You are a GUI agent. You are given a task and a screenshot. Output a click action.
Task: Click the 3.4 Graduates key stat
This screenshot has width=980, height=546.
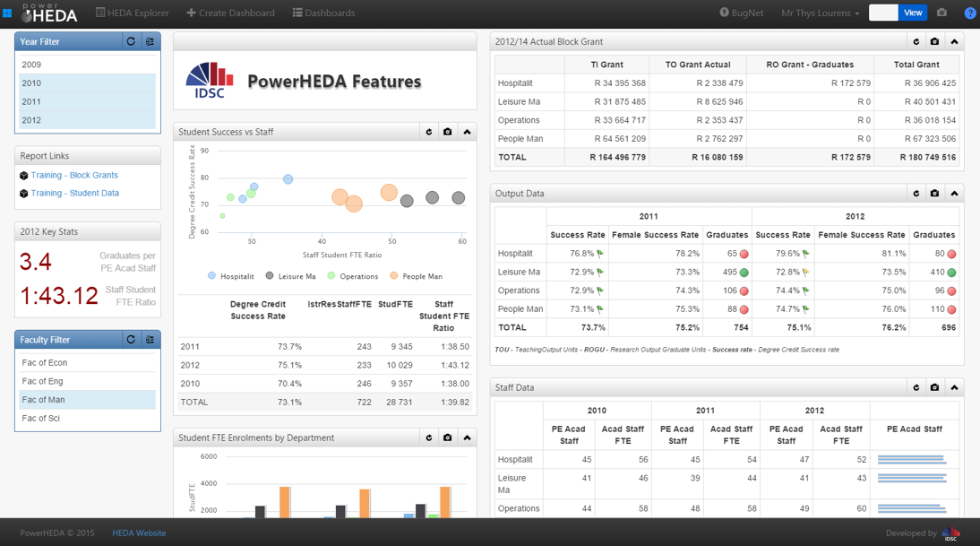click(x=36, y=262)
